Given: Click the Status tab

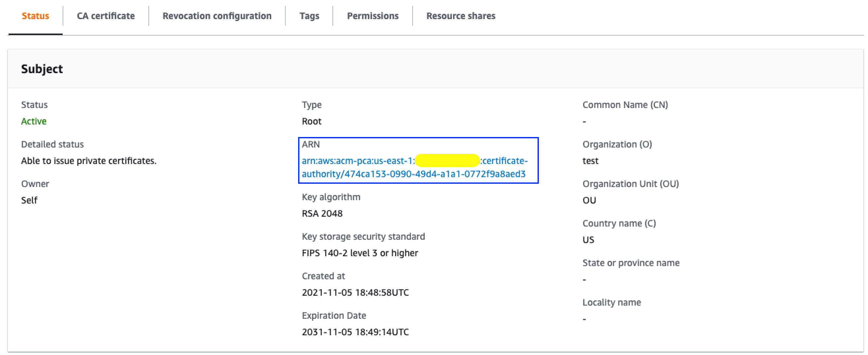Looking at the screenshot, I should tap(35, 16).
